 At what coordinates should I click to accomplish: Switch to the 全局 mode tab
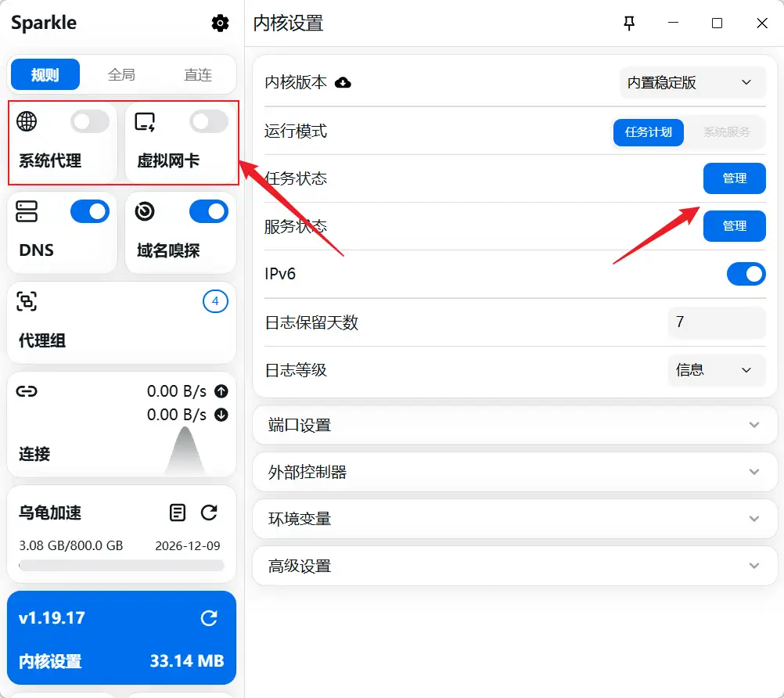121,74
